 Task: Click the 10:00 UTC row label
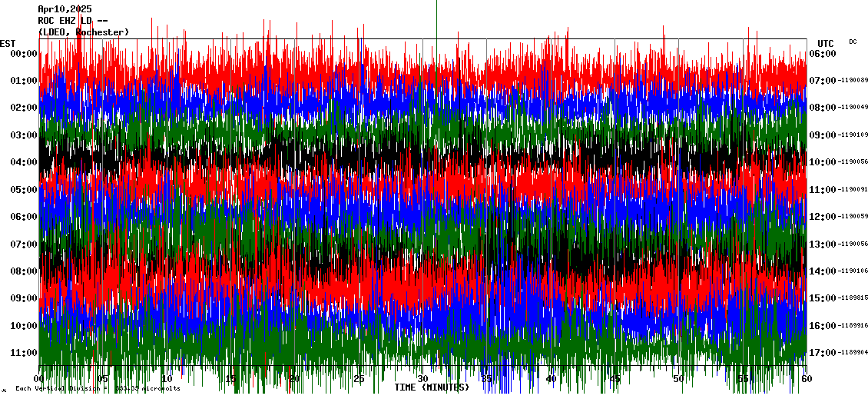coord(822,162)
